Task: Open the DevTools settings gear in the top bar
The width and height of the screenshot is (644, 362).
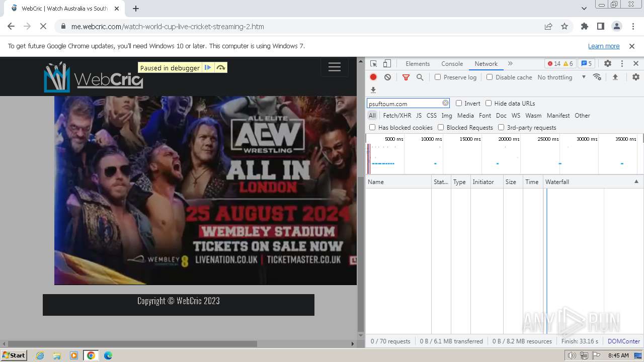Action: (x=608, y=64)
